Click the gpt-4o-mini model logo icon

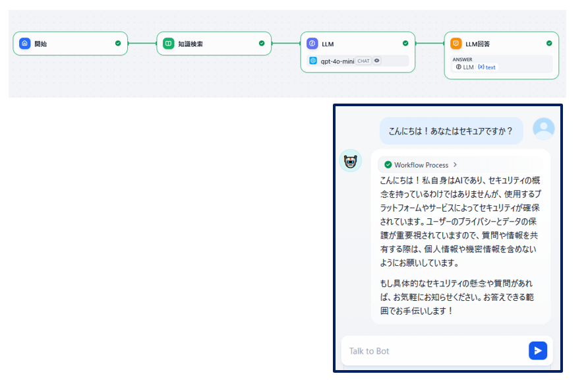pyautogui.click(x=313, y=61)
